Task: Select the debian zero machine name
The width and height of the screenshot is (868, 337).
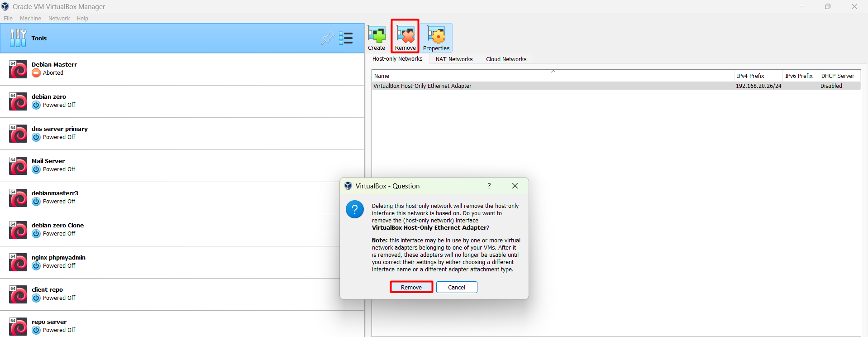Action: click(x=49, y=97)
